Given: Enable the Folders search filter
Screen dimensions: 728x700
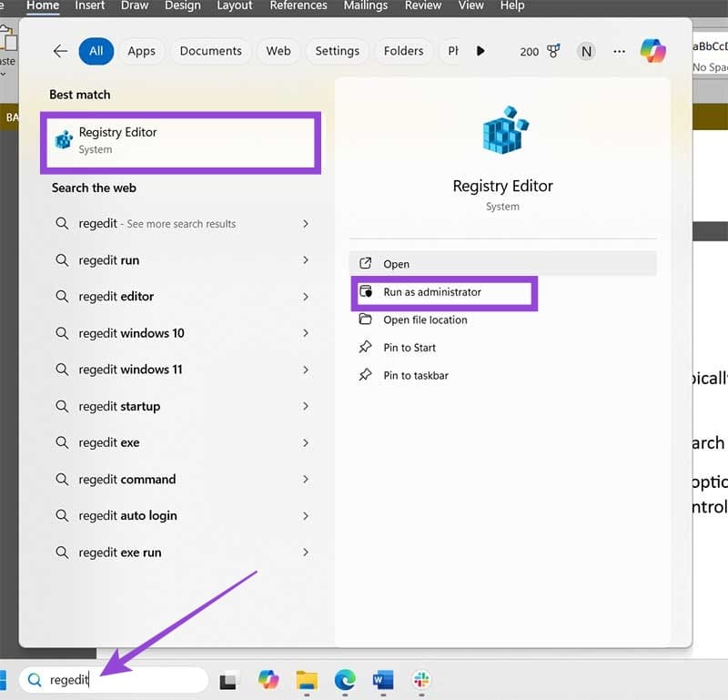Looking at the screenshot, I should [403, 51].
